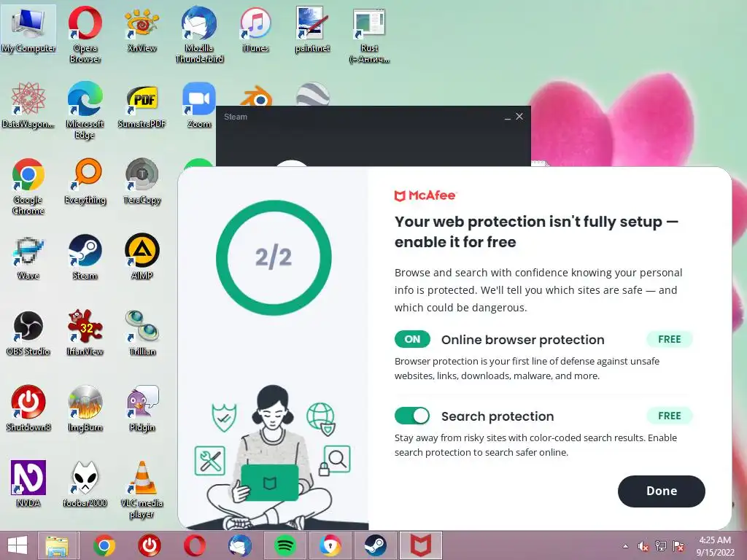Open network tray icon
The image size is (747, 560).
tap(661, 546)
